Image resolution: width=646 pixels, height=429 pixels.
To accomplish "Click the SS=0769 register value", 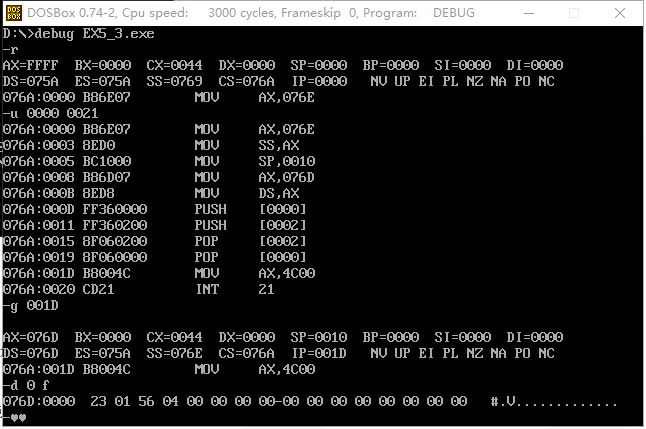I will tap(174, 81).
